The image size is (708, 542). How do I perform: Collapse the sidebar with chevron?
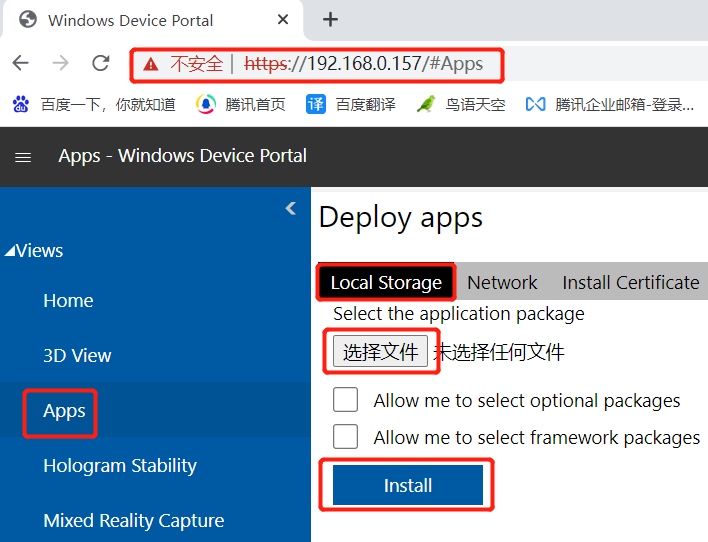click(x=291, y=208)
